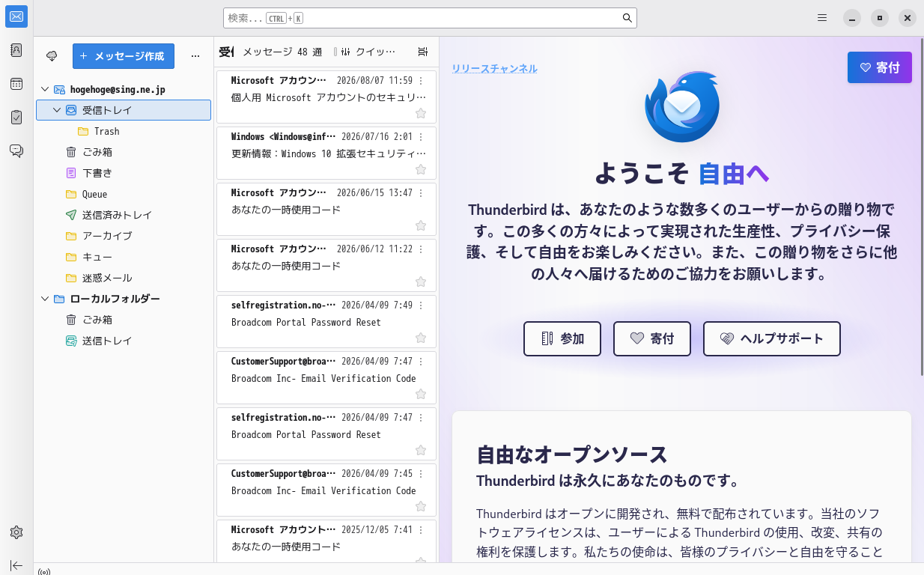This screenshot has width=924, height=575.
Task: Open the Queue folder
Action: click(124, 194)
